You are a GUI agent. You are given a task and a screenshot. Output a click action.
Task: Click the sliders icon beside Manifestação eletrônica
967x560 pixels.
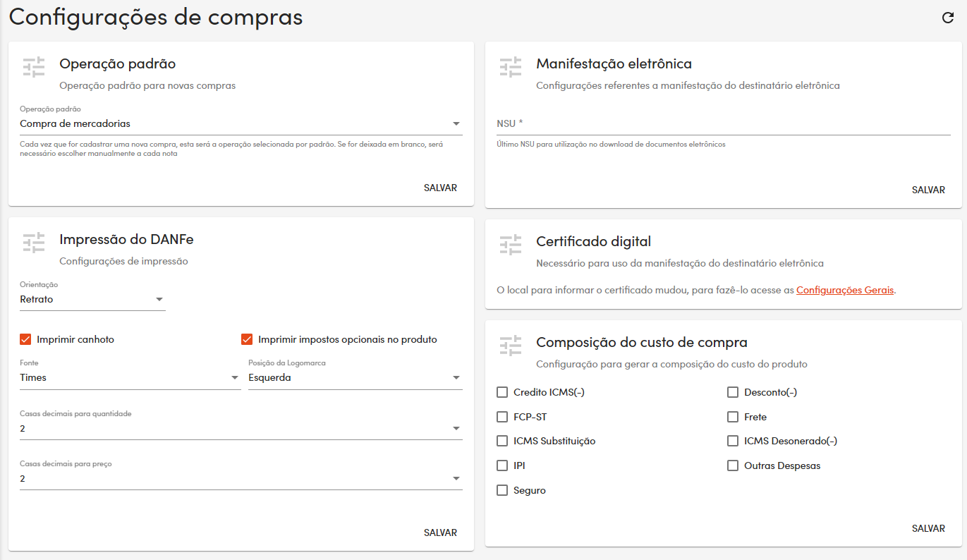point(511,67)
